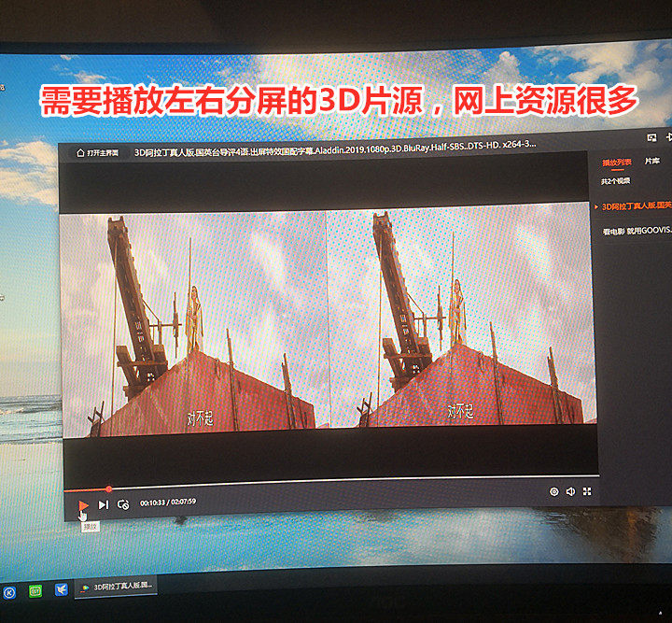Click the orange Play button
Viewport: 672px width, 623px height.
tap(83, 505)
